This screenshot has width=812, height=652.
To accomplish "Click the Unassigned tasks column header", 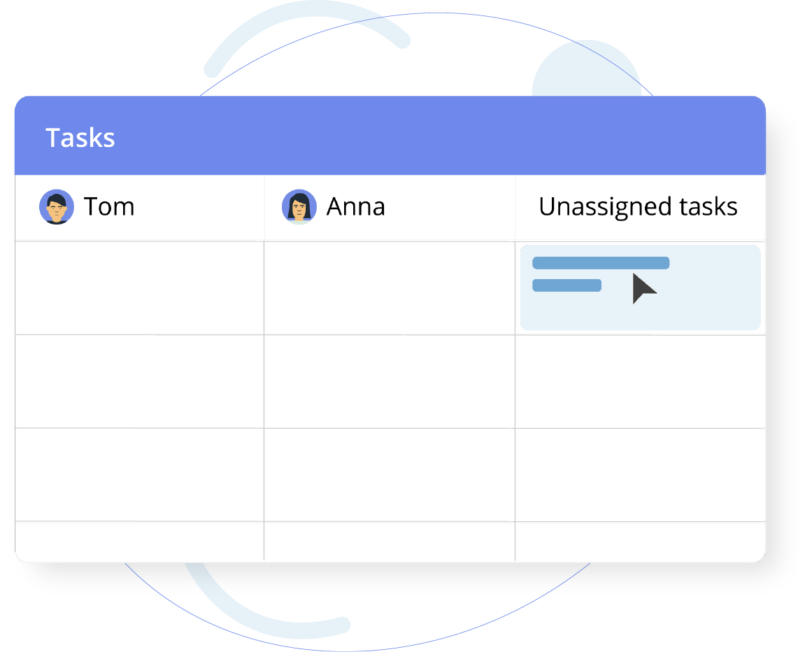I will pyautogui.click(x=638, y=207).
